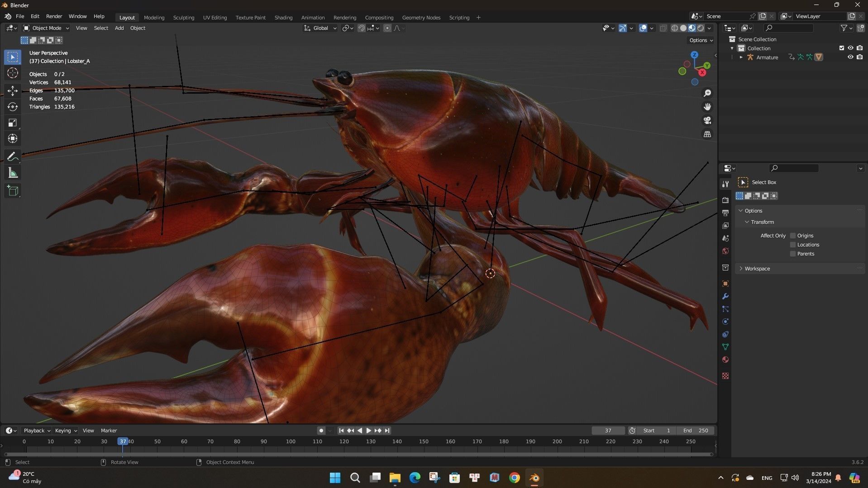
Task: Toggle proportional editing button
Action: [387, 28]
